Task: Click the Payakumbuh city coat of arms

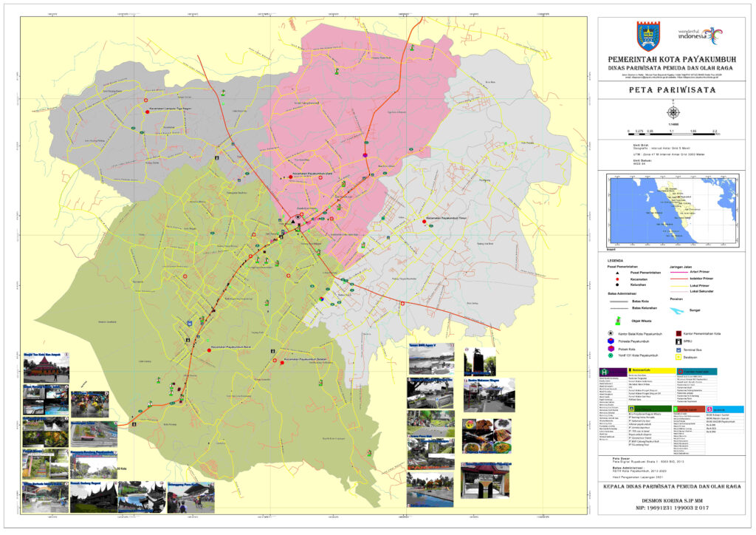Action: [x=648, y=35]
